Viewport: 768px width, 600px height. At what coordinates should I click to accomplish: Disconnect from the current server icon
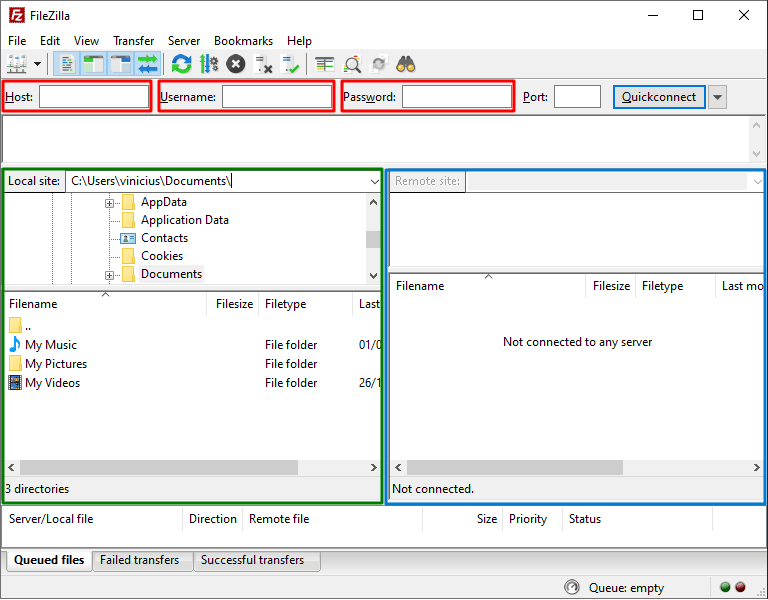coord(263,64)
